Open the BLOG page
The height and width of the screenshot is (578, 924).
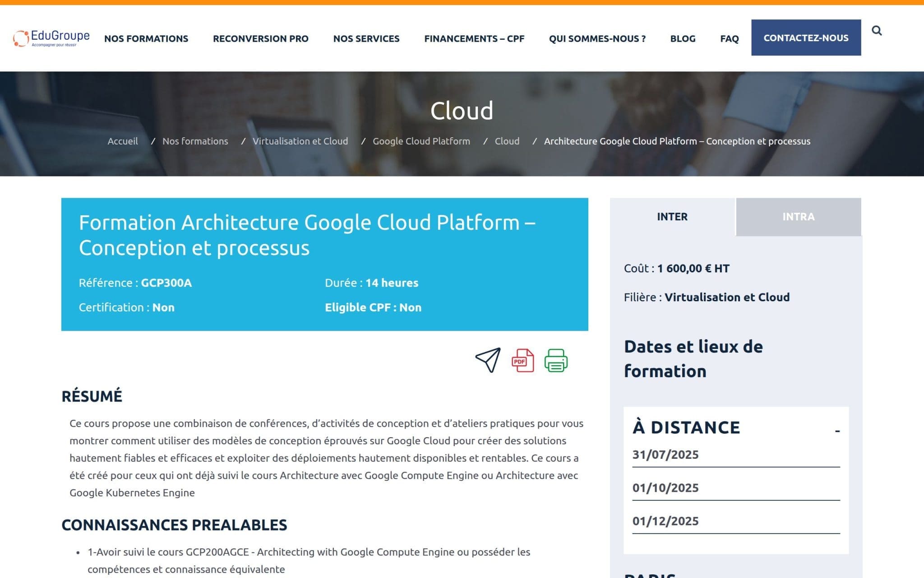click(683, 38)
